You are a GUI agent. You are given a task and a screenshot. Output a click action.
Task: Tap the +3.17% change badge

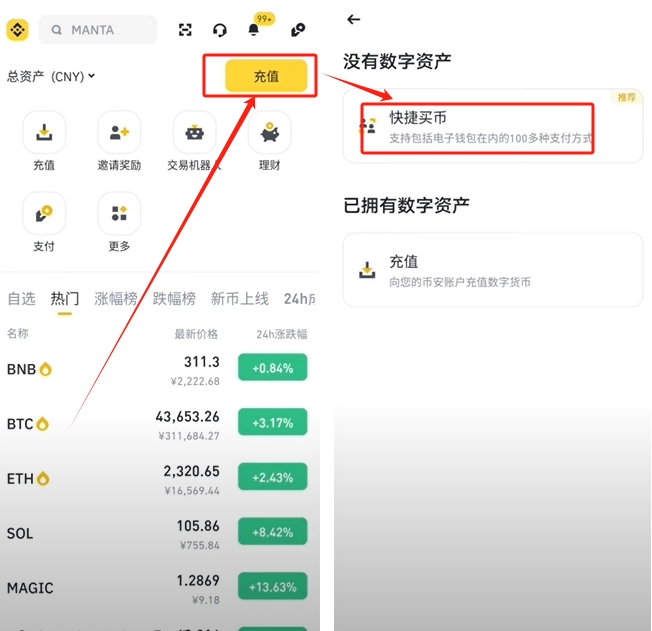273,422
